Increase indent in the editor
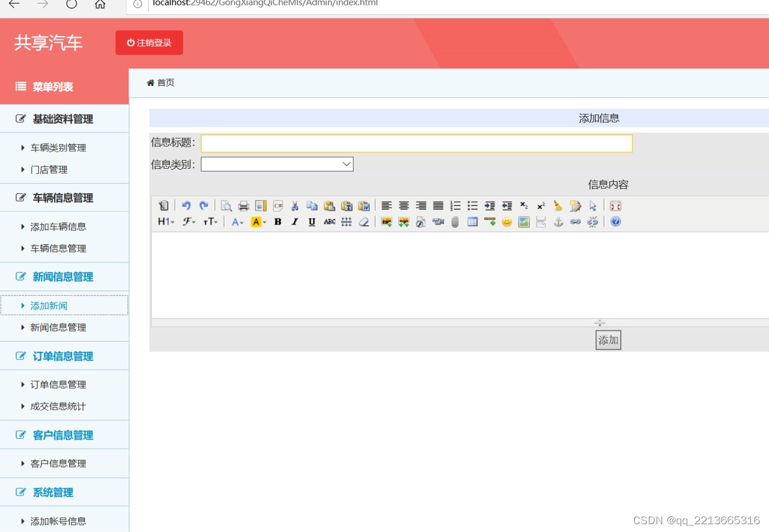Screen dimensions: 769x532 pyautogui.click(x=490, y=206)
